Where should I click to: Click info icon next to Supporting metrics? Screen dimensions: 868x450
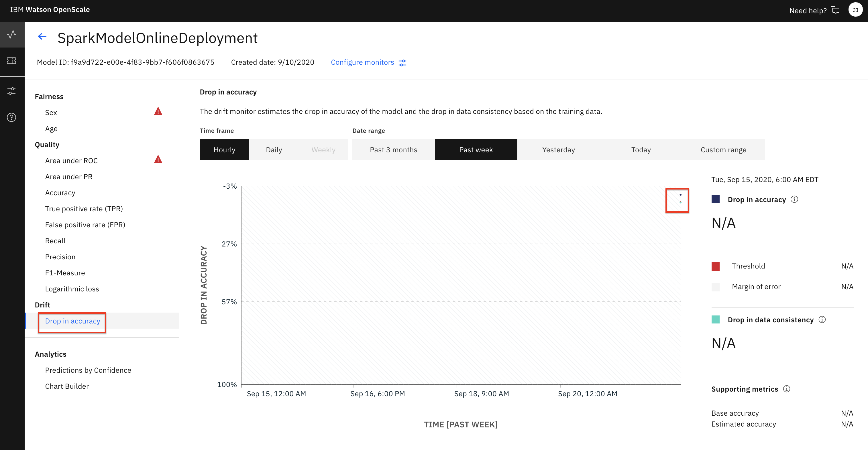click(x=786, y=389)
